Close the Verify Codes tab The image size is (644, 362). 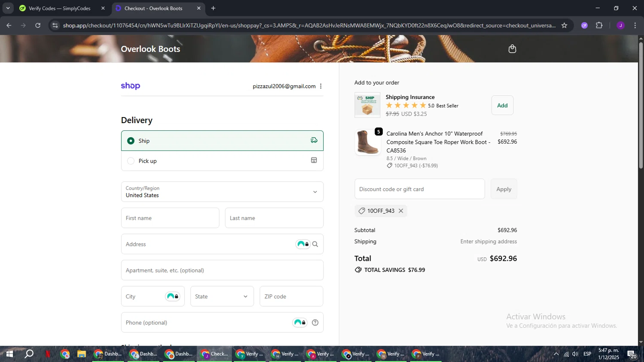point(103,8)
